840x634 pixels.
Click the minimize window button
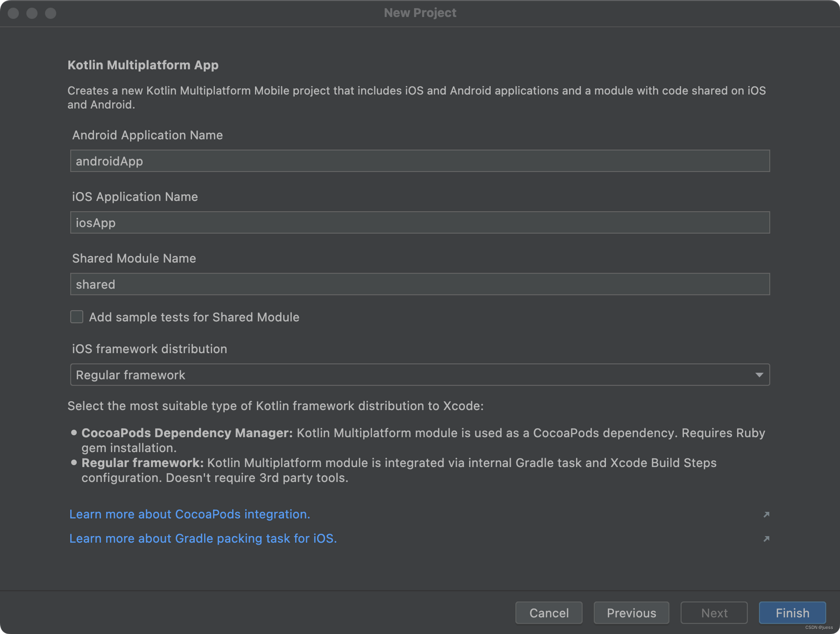[x=32, y=13]
